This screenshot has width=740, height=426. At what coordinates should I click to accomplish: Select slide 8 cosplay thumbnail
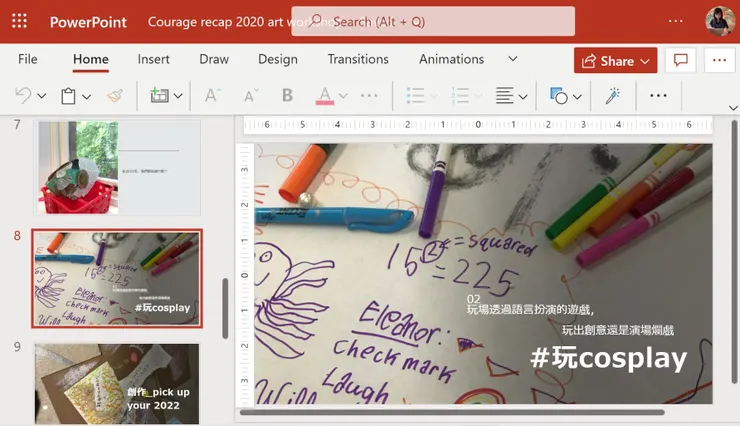(117, 278)
